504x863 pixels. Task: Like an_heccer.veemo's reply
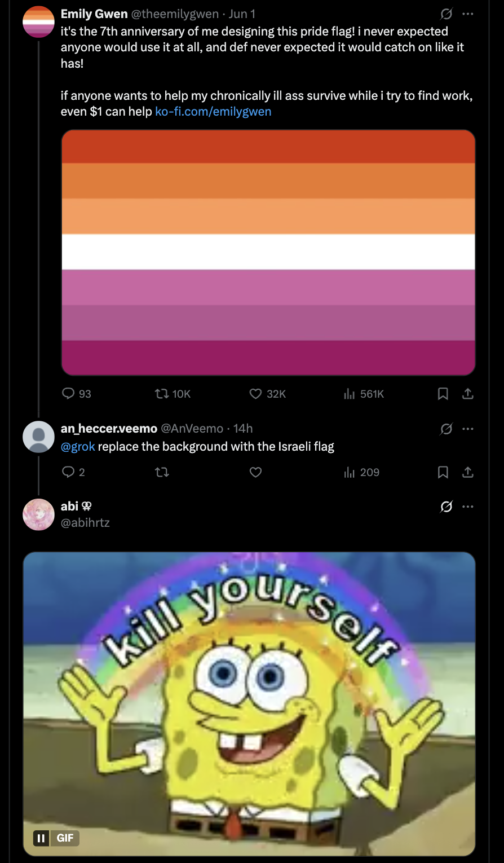pos(256,472)
